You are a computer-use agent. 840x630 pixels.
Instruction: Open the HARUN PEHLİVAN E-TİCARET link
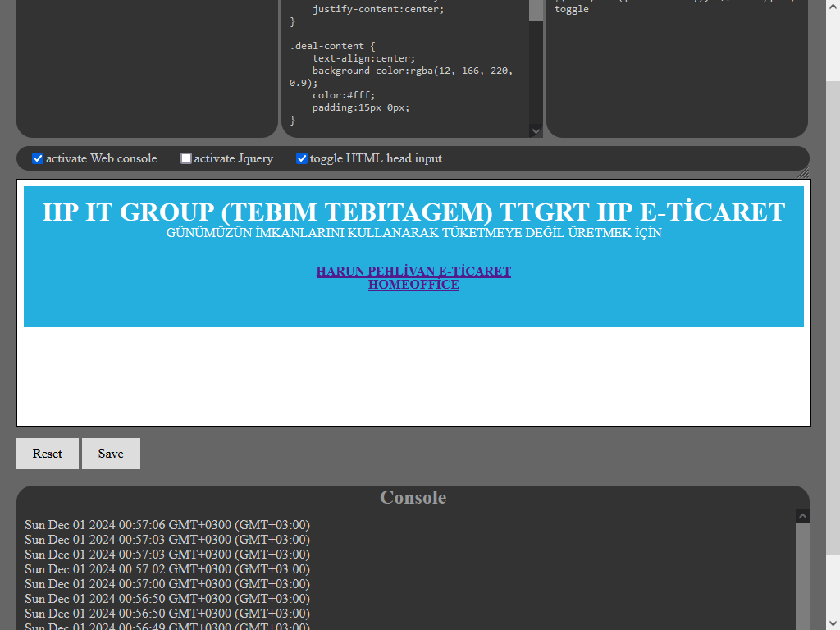[413, 271]
